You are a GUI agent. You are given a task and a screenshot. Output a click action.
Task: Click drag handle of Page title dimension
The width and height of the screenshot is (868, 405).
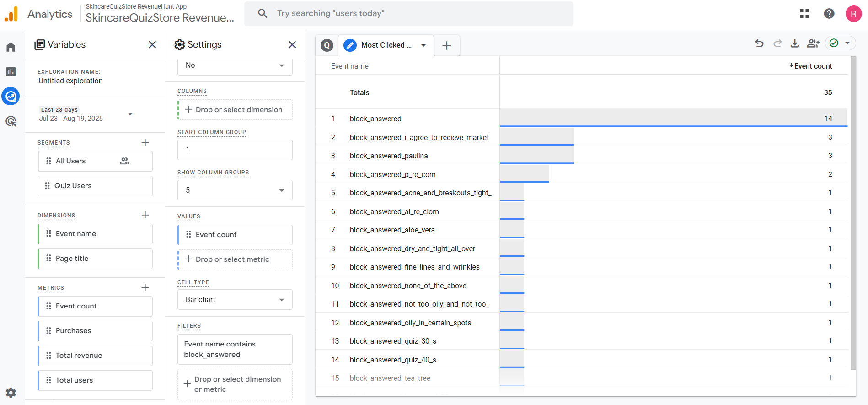[x=48, y=259]
